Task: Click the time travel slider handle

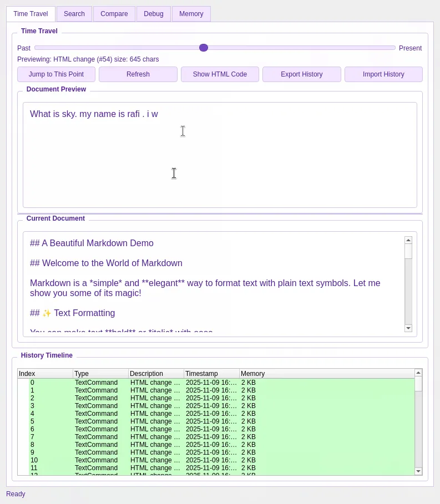Action: tap(204, 48)
